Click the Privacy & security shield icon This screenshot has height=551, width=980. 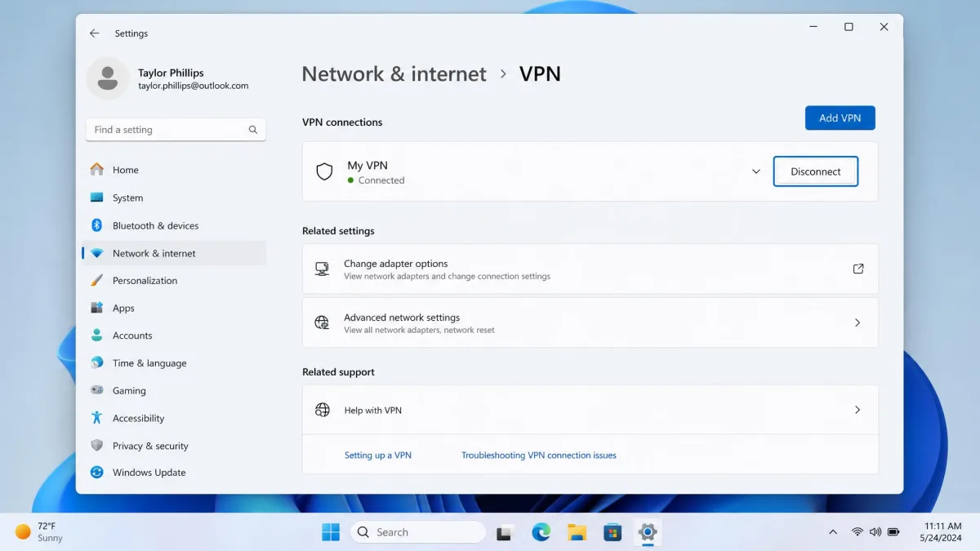(96, 446)
